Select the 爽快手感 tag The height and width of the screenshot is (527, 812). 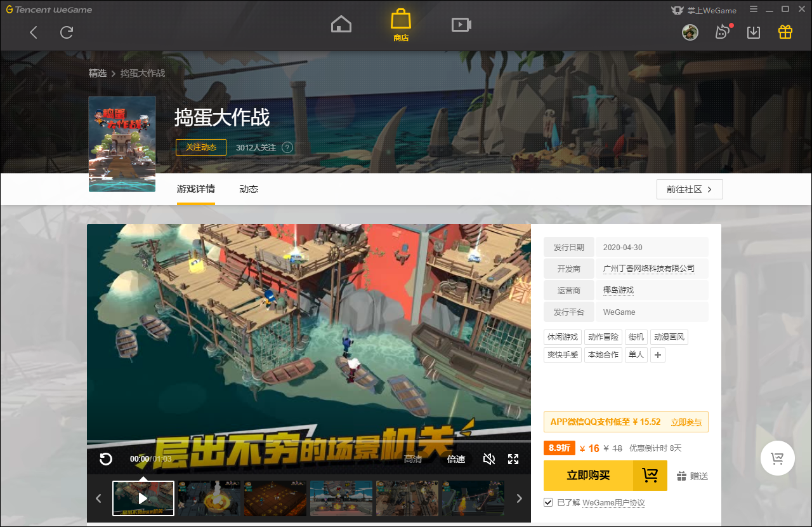pos(563,355)
